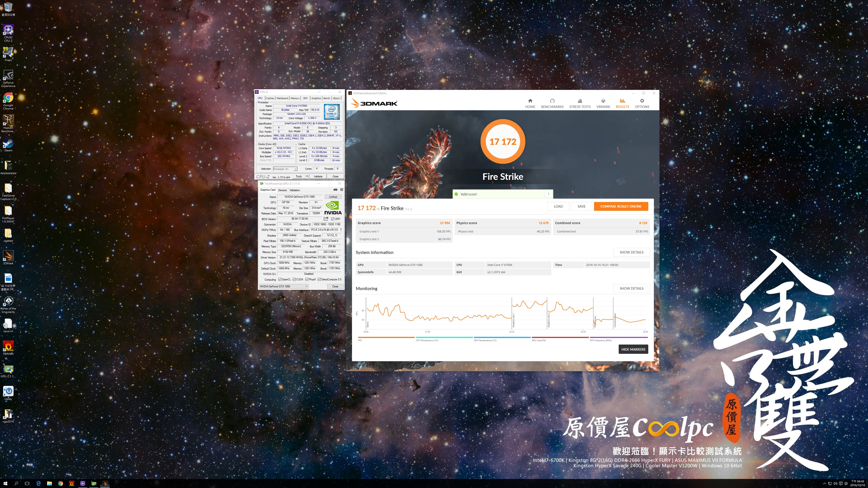The width and height of the screenshot is (868, 488).
Task: Click Lookup button in GPU-Z
Action: pyautogui.click(x=333, y=197)
